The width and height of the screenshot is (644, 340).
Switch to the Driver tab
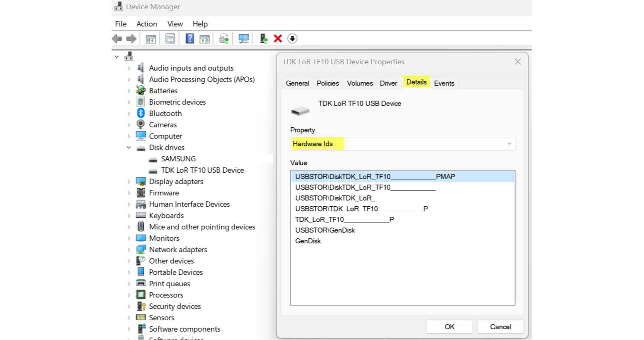click(x=388, y=83)
